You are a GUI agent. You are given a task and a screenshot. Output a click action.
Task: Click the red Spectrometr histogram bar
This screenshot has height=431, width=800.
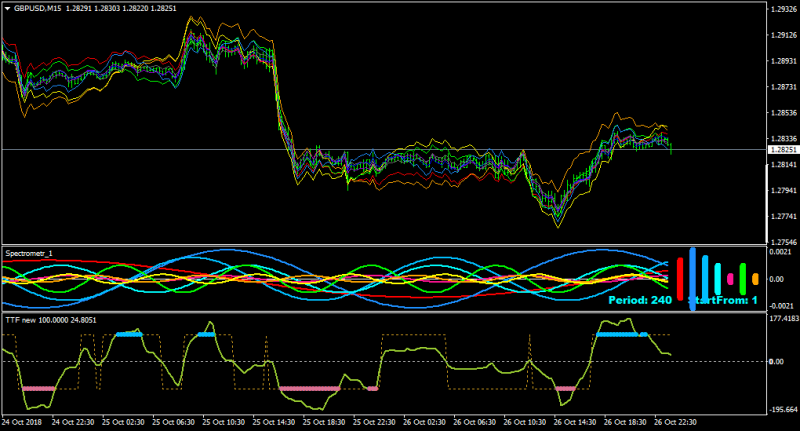(x=680, y=279)
